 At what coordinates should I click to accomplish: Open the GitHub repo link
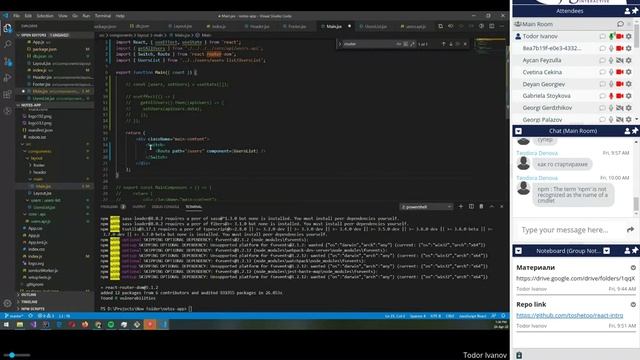569,316
